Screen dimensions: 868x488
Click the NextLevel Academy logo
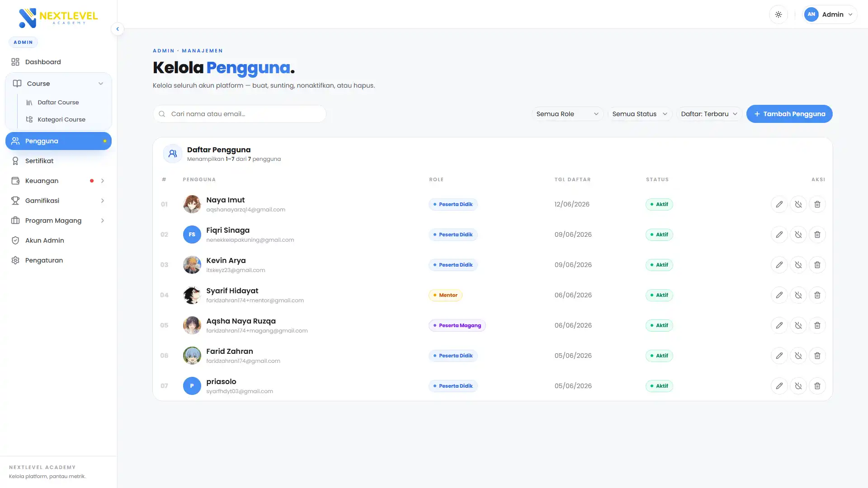click(58, 18)
